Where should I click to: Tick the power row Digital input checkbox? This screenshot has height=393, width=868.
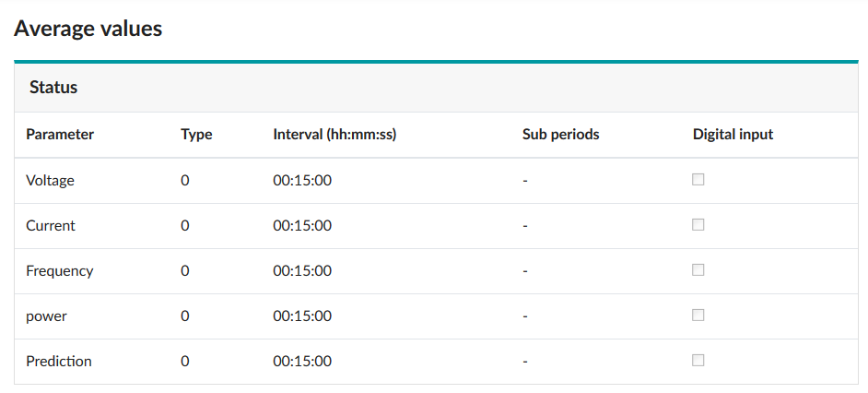click(x=698, y=316)
